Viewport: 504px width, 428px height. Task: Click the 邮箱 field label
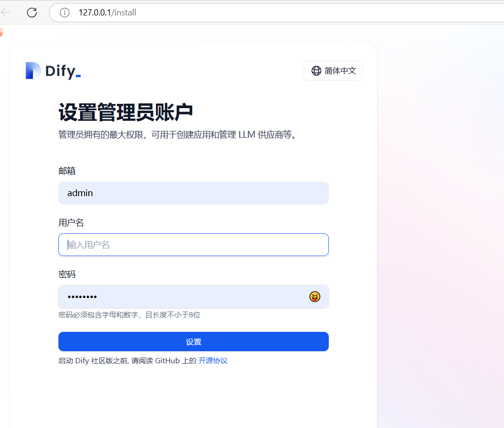[x=67, y=171]
